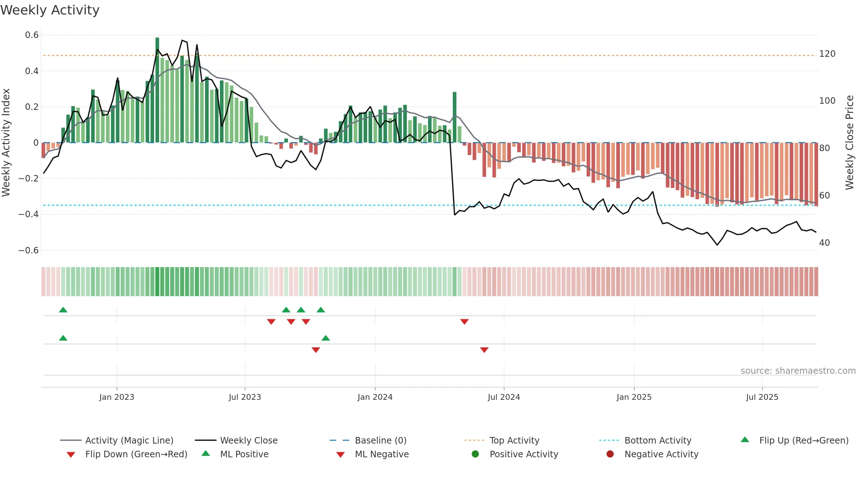Click the Weekly Activity chart title

click(x=50, y=10)
